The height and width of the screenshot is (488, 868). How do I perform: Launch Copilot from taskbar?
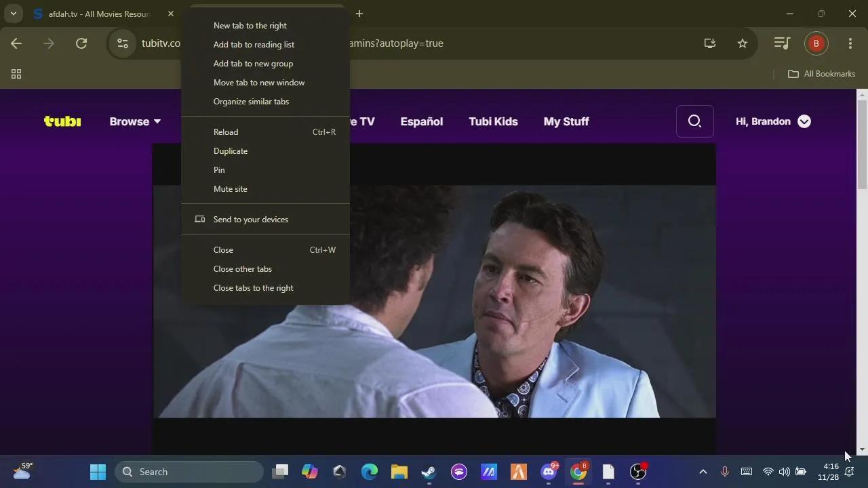point(310,472)
